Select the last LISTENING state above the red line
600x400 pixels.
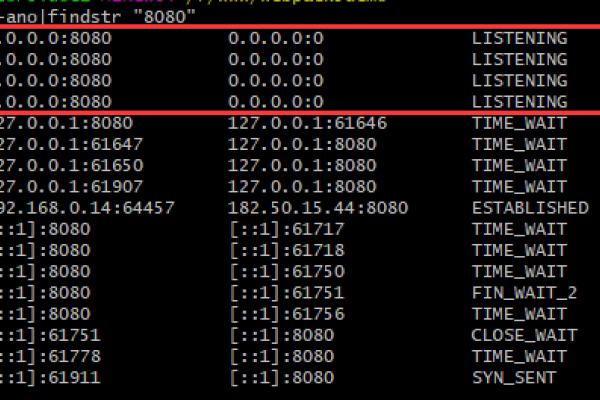[519, 101]
